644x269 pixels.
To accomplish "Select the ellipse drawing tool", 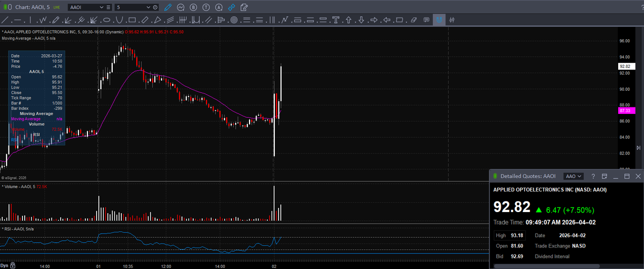I will [107, 20].
